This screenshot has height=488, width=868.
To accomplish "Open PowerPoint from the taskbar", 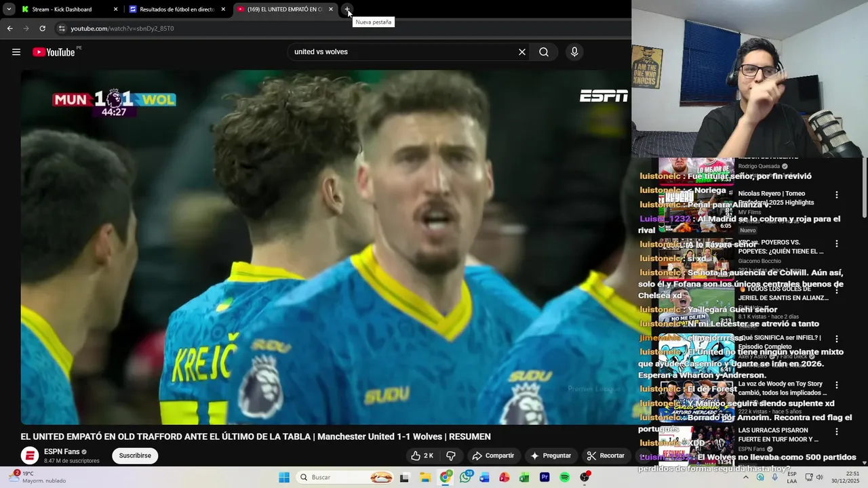I will click(x=505, y=477).
